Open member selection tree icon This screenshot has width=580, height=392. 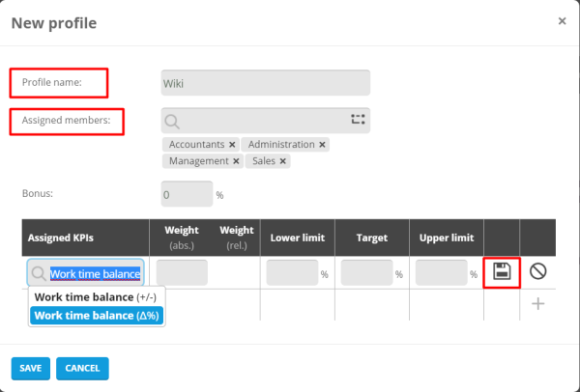(358, 120)
